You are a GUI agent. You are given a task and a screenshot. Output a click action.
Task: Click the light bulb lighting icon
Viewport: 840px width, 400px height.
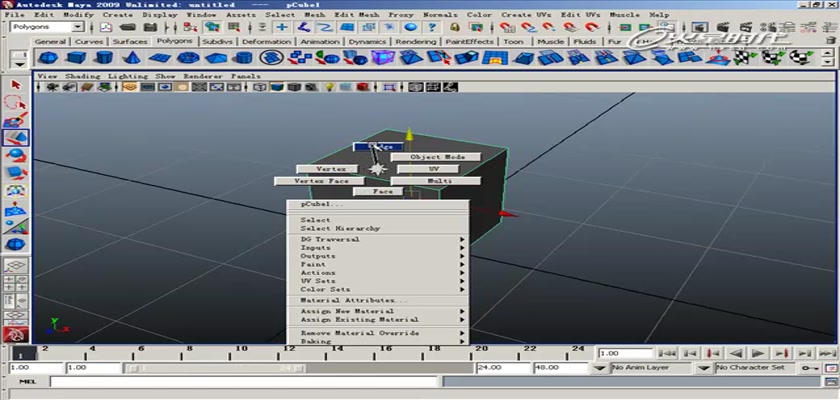[x=331, y=87]
